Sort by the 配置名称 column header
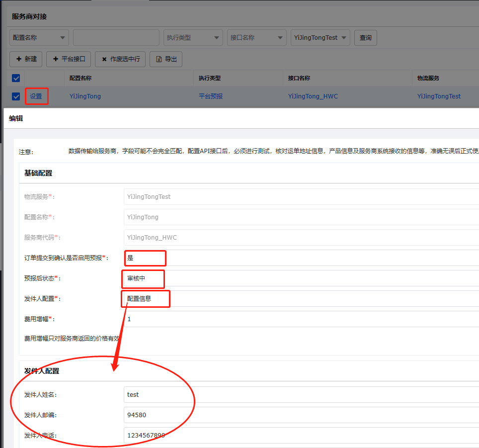Screen dimensions: 479x448 tap(80, 78)
